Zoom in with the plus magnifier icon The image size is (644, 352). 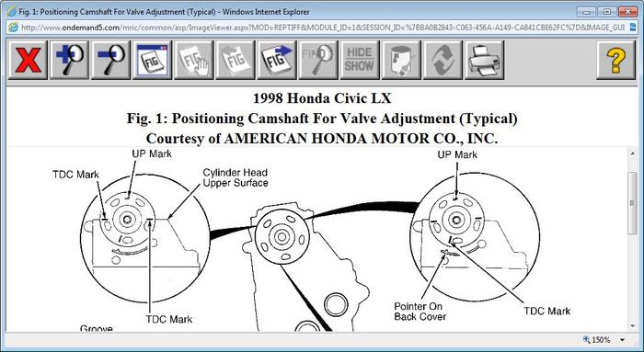click(69, 60)
